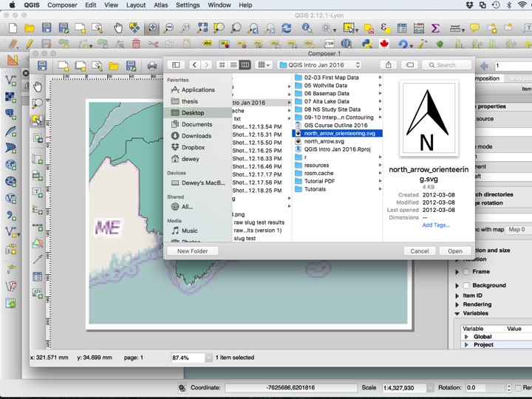Open the Scale dropdown in status bar
Image resolution: width=532 pixels, height=399 pixels.
pos(430,387)
